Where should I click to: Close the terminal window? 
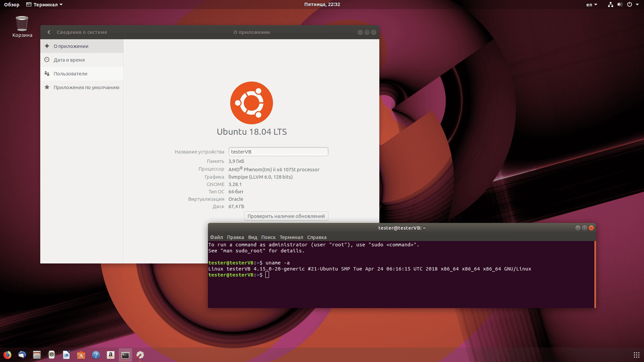(591, 228)
